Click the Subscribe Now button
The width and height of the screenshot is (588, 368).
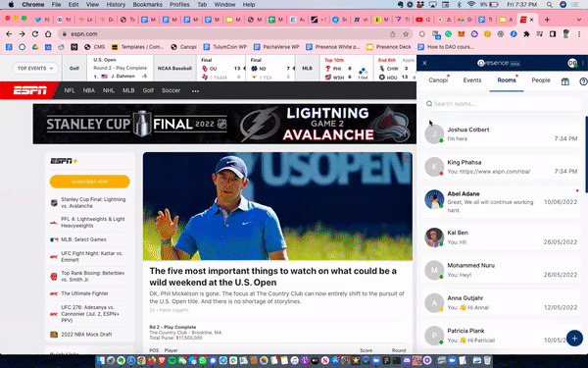coord(89,182)
